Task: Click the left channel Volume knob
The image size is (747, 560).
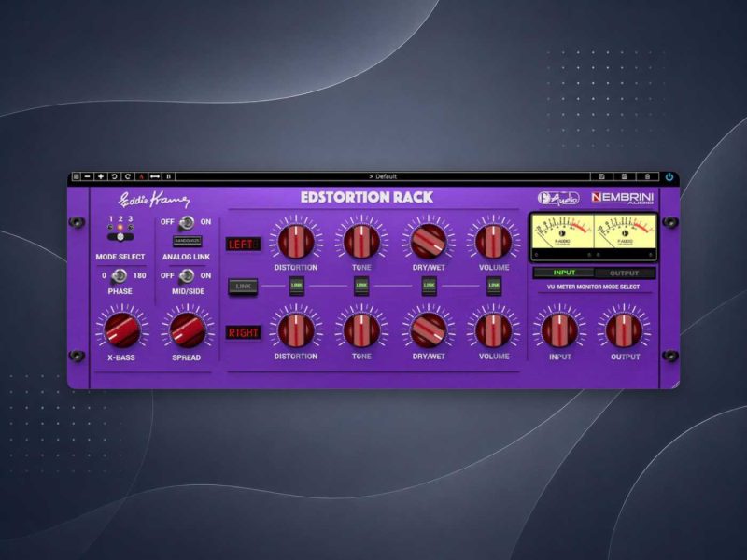Action: point(494,241)
